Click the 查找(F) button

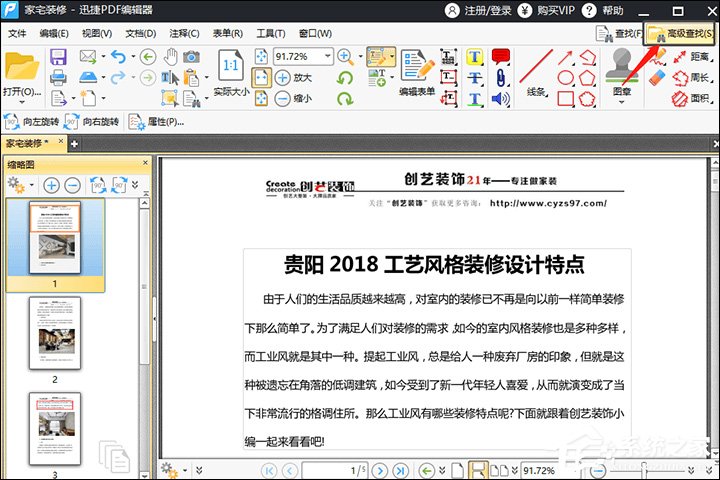619,34
